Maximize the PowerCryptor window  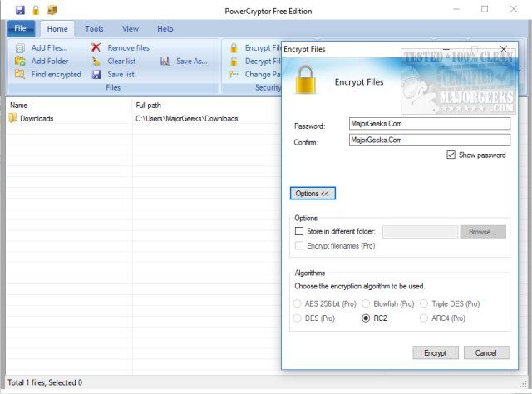click(485, 9)
